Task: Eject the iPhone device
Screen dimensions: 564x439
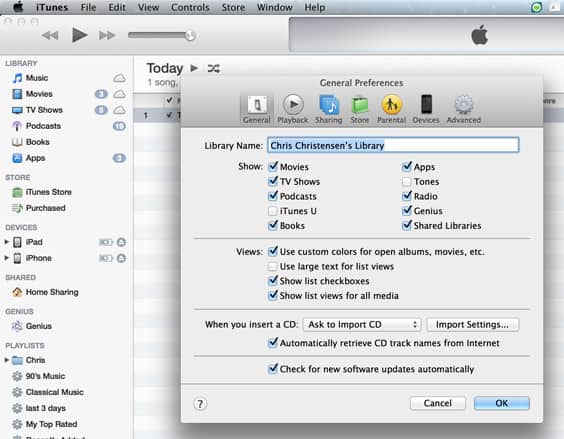Action: click(121, 258)
